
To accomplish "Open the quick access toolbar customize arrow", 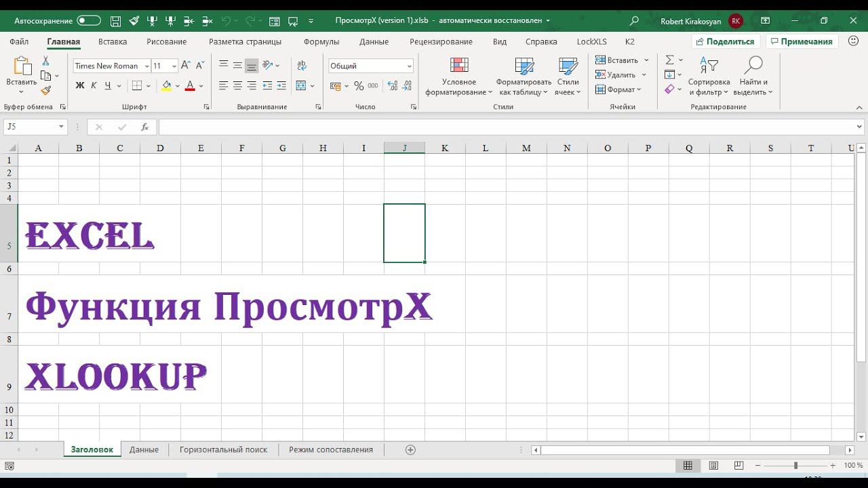I will tap(313, 21).
